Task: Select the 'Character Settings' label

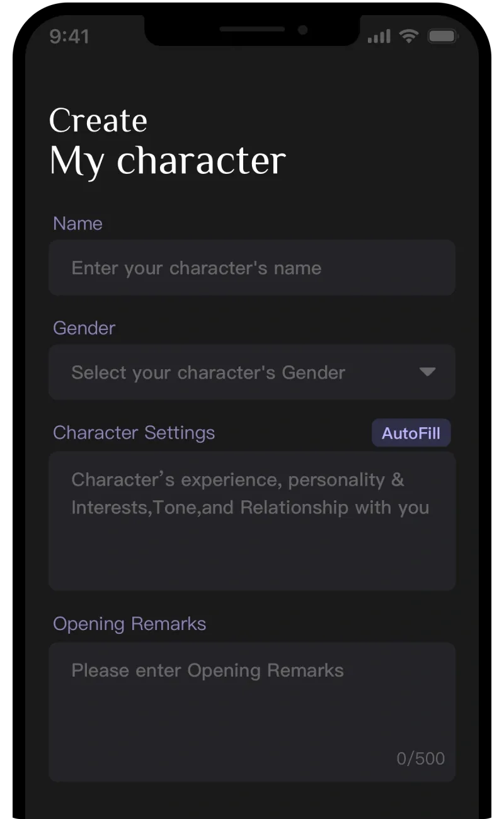Action: pyautogui.click(x=134, y=433)
